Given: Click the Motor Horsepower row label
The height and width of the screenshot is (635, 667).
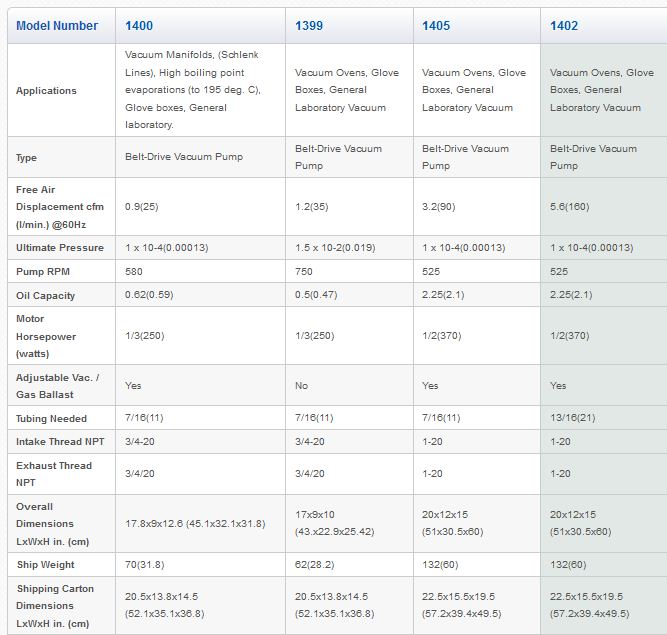Looking at the screenshot, I should pos(46,336).
